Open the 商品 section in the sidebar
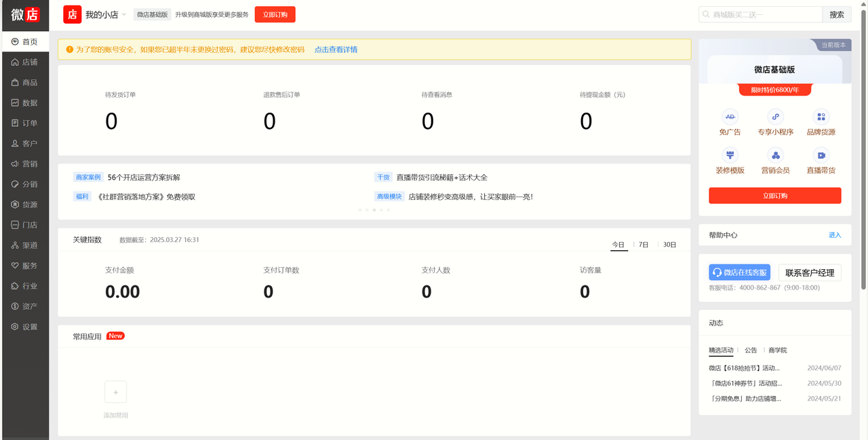The height and width of the screenshot is (440, 868). coord(24,82)
